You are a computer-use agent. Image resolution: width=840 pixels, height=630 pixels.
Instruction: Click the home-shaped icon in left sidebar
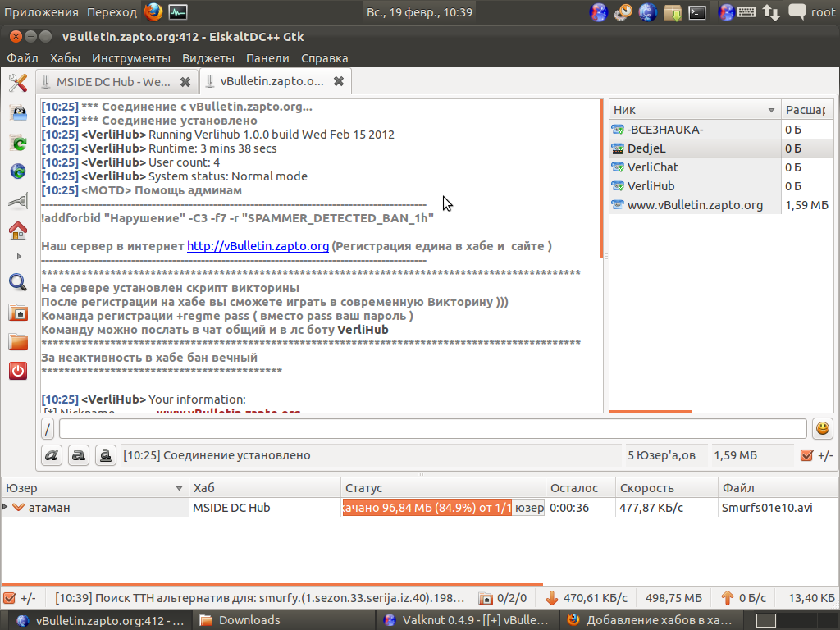point(17,231)
